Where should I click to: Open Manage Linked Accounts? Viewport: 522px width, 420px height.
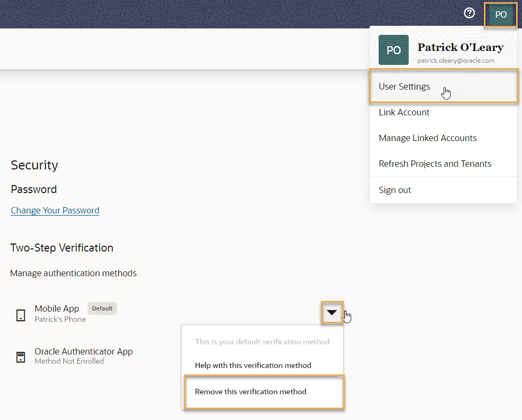[427, 138]
